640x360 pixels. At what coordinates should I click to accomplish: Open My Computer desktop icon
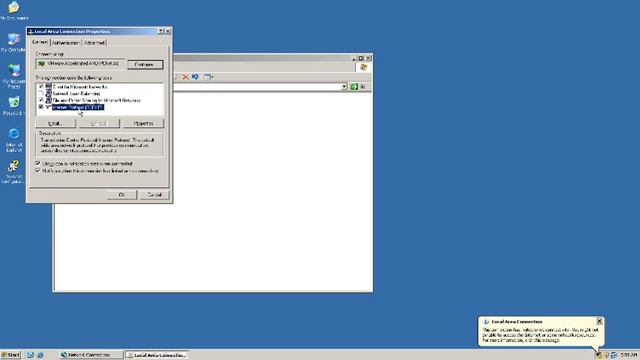click(14, 42)
